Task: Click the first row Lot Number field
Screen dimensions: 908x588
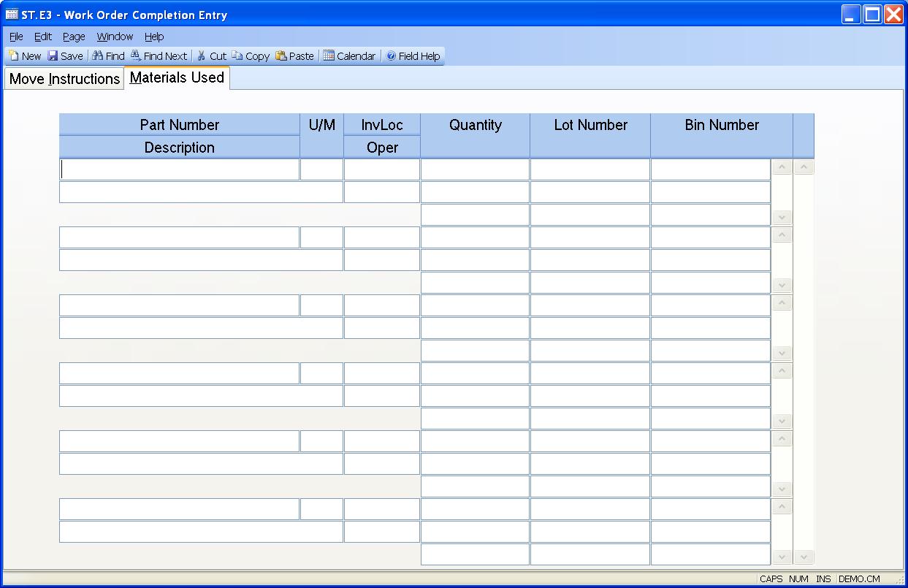Action: coord(590,169)
